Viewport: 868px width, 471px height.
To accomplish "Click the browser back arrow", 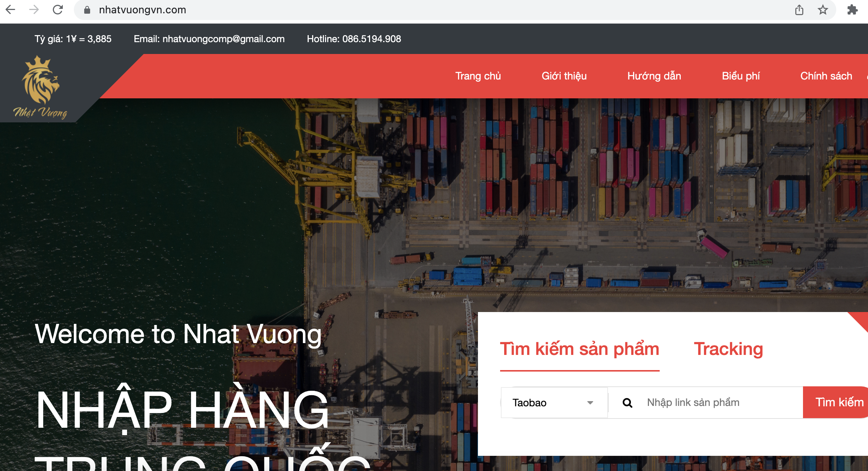I will pyautogui.click(x=11, y=10).
